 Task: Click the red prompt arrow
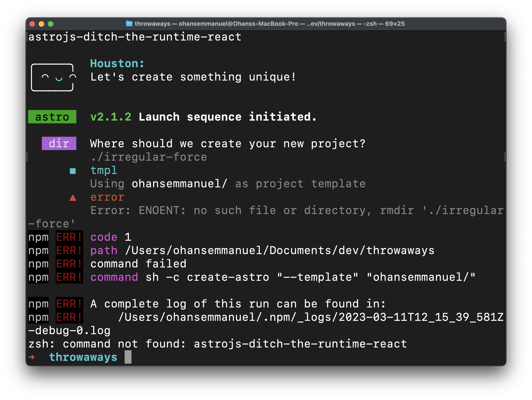coord(31,357)
